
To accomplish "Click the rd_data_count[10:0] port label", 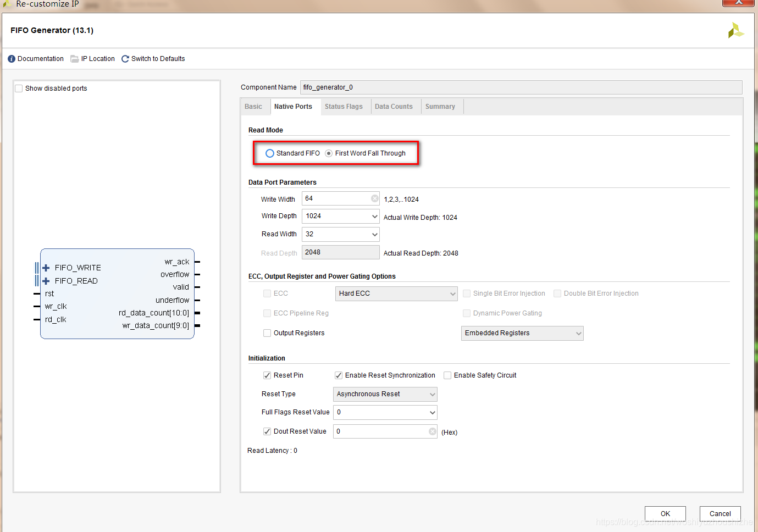I will (154, 313).
